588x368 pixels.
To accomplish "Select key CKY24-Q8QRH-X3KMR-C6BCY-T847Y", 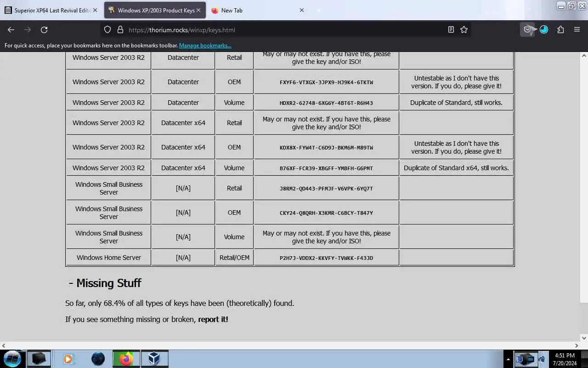I will (326, 213).
